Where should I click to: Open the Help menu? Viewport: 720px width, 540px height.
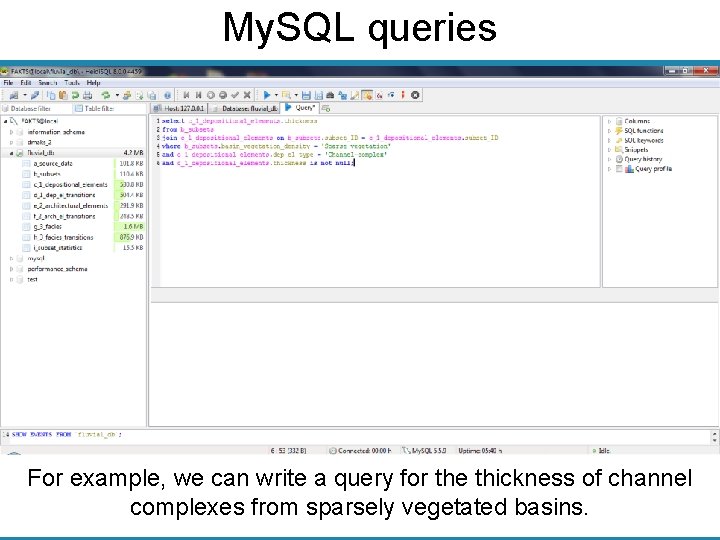pos(93,83)
